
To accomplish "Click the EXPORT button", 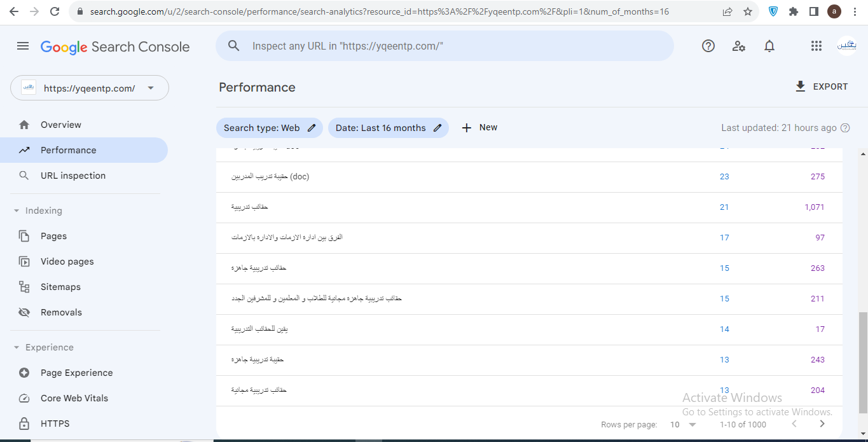I will 822,86.
